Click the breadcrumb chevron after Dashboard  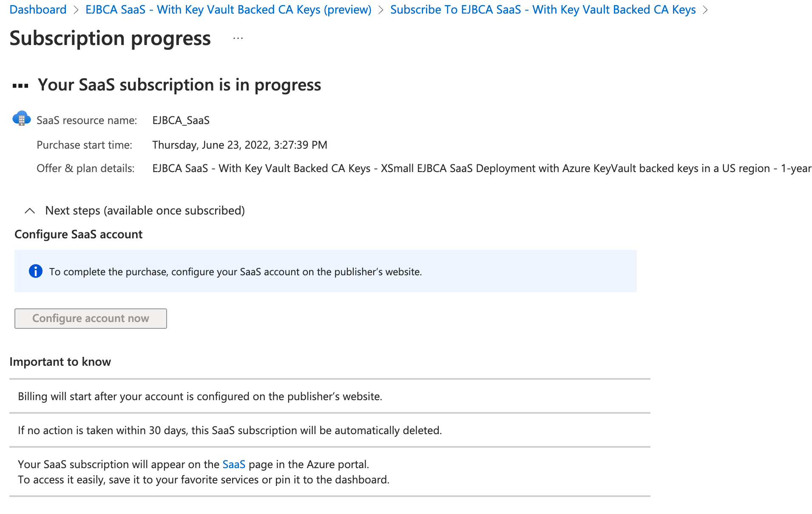click(x=75, y=9)
